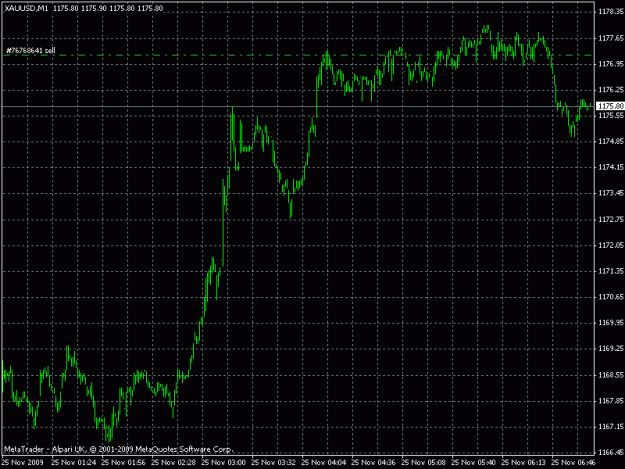
Task: Click the 1175.55 price axis label
Action: 611,116
